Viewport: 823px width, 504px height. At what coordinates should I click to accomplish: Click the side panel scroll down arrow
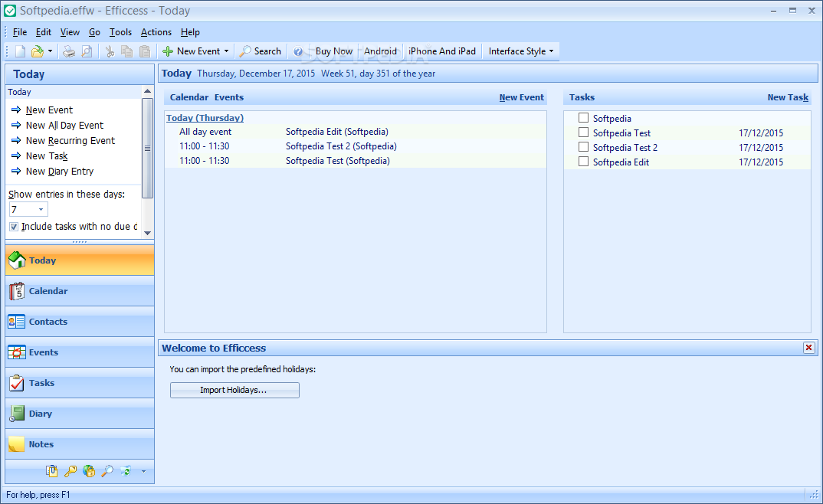[x=147, y=234]
